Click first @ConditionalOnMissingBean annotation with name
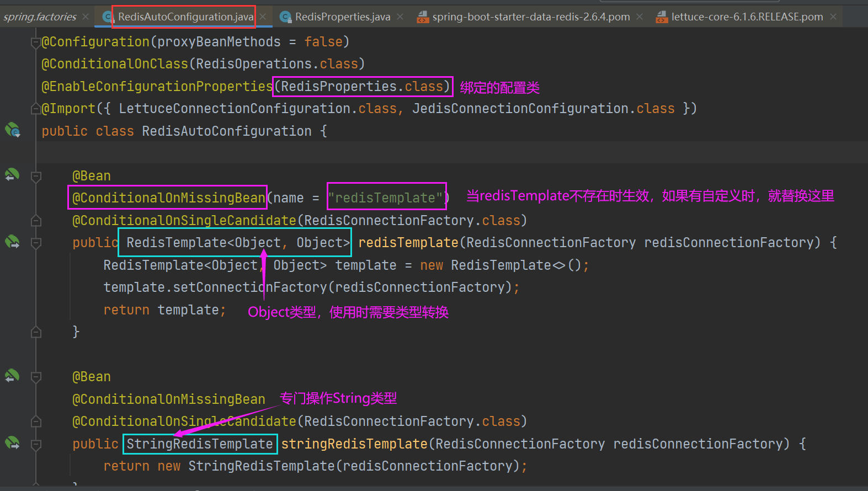 coord(169,198)
